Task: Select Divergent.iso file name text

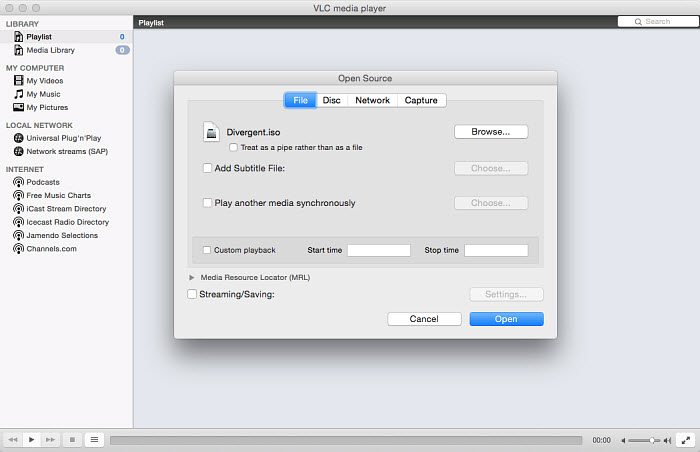Action: [x=254, y=132]
